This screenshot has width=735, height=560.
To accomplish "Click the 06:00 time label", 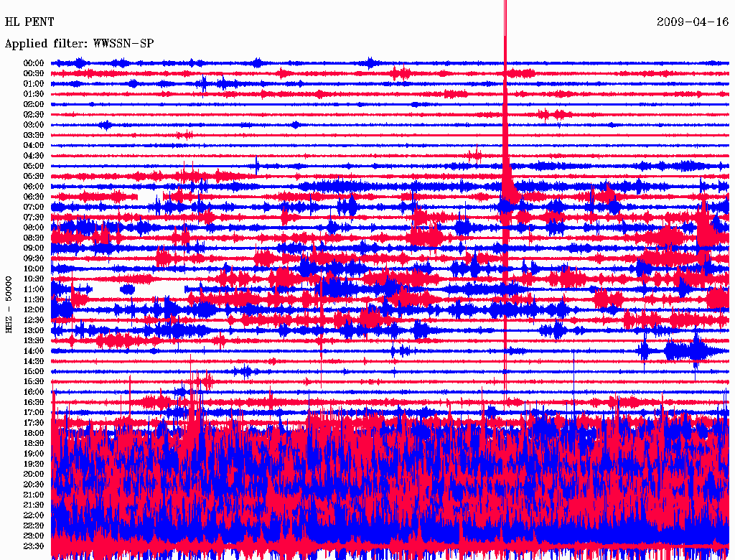I will tap(34, 186).
